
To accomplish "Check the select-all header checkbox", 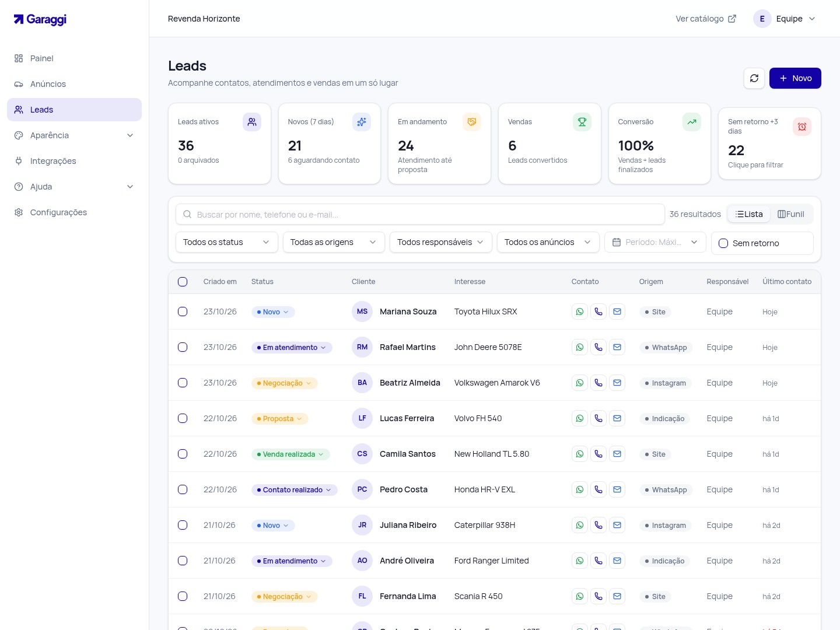I will (183, 282).
